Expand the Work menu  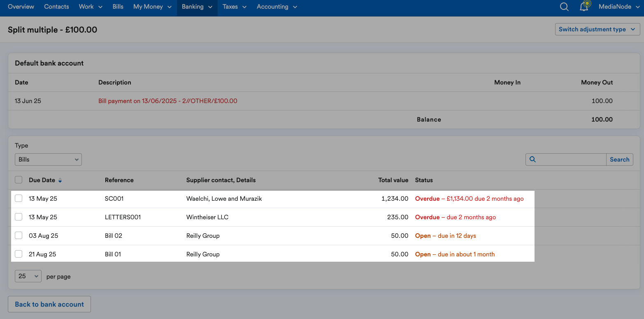click(91, 7)
